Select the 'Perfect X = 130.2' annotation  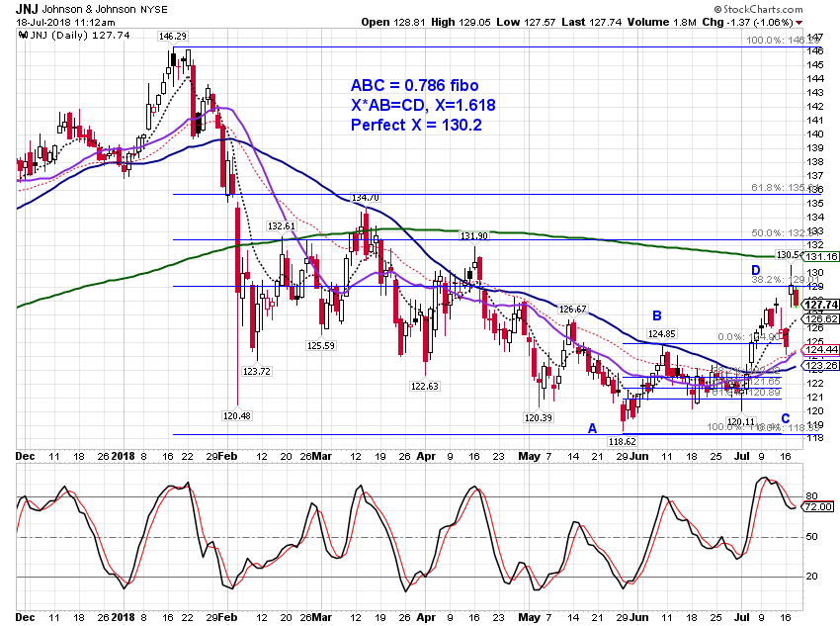[416, 125]
